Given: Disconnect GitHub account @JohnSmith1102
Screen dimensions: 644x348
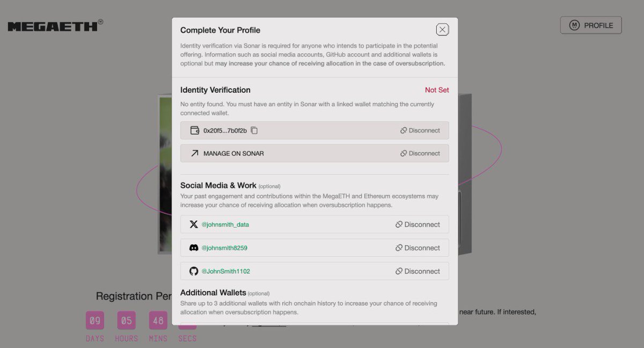Looking at the screenshot, I should click(x=418, y=271).
